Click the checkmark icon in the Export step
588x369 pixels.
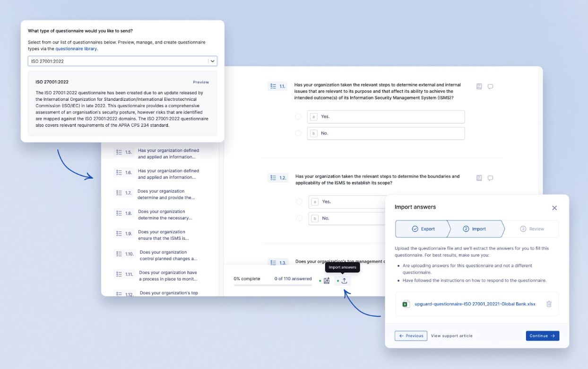(x=415, y=229)
